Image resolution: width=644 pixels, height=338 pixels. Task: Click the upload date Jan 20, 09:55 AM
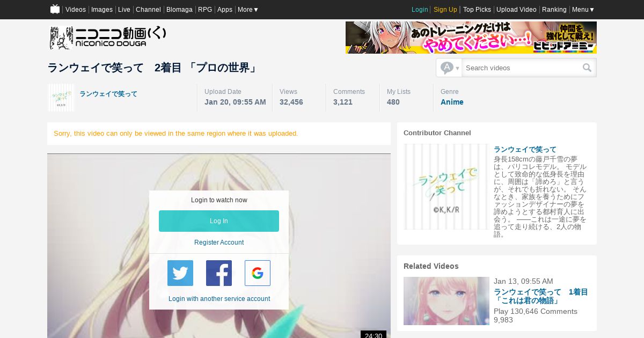pos(235,102)
